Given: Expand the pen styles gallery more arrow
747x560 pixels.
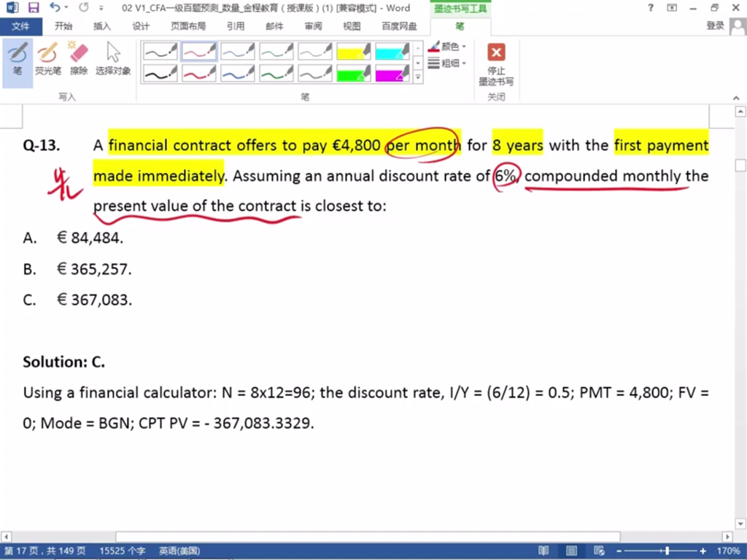Looking at the screenshot, I should 418,76.
